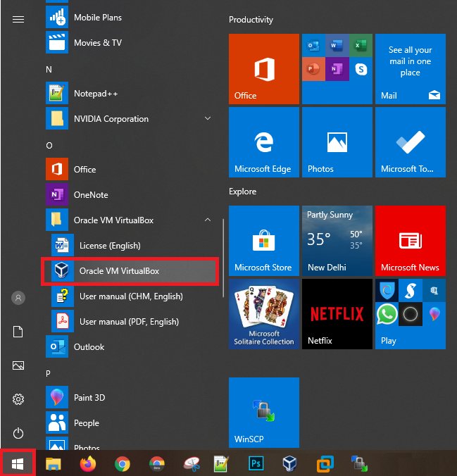Open Outlook icon in Office apps tile
Image resolution: width=457 pixels, height=476 pixels.
click(313, 46)
